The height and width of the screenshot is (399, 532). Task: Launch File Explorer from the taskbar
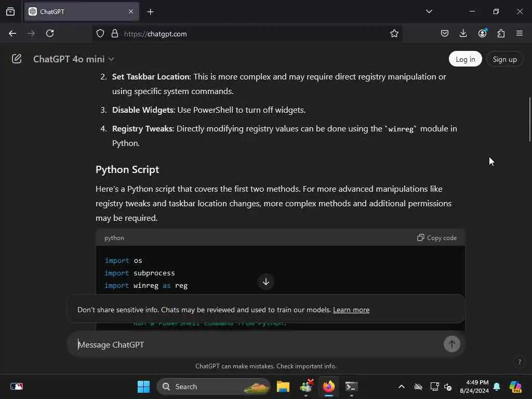pyautogui.click(x=283, y=387)
